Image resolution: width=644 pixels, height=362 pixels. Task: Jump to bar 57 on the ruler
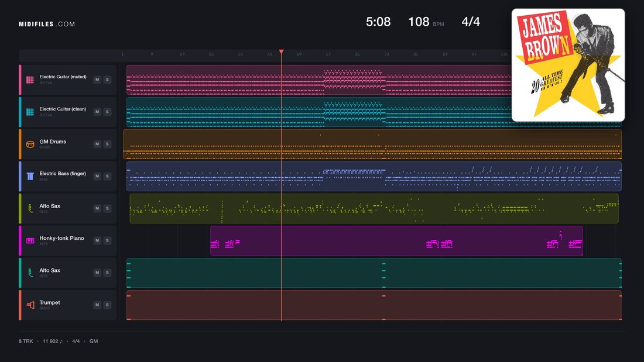(328, 54)
